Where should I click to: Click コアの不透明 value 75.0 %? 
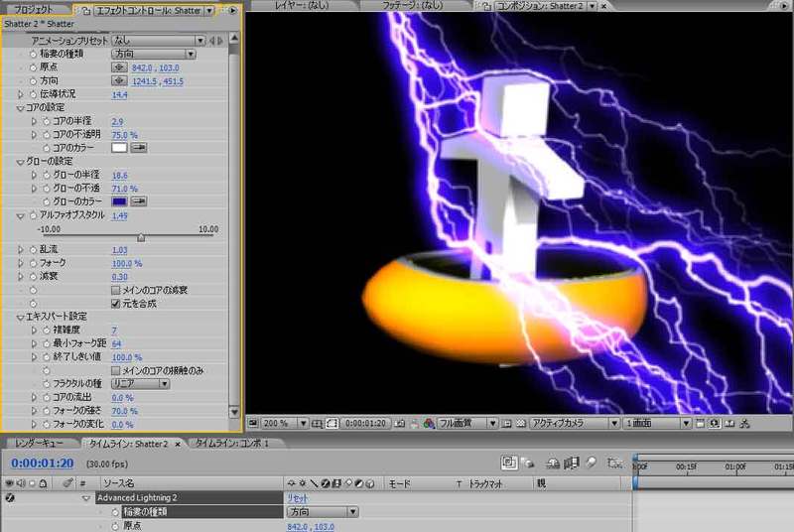point(125,135)
